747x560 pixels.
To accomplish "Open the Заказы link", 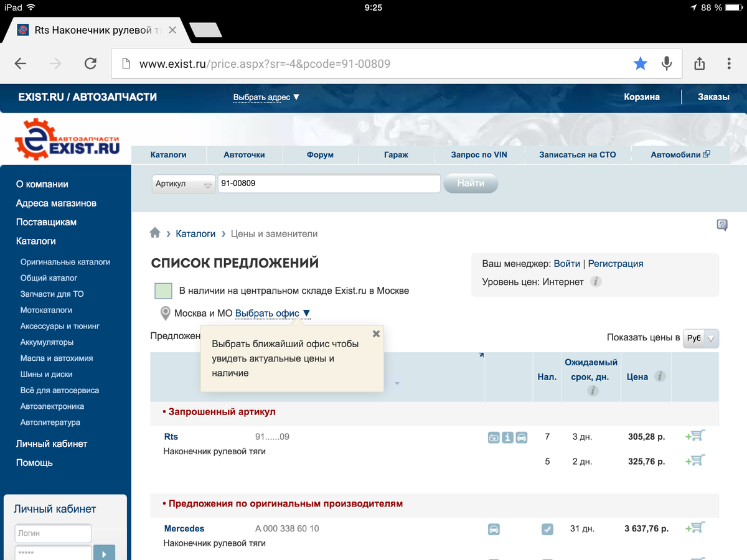I will pyautogui.click(x=713, y=97).
